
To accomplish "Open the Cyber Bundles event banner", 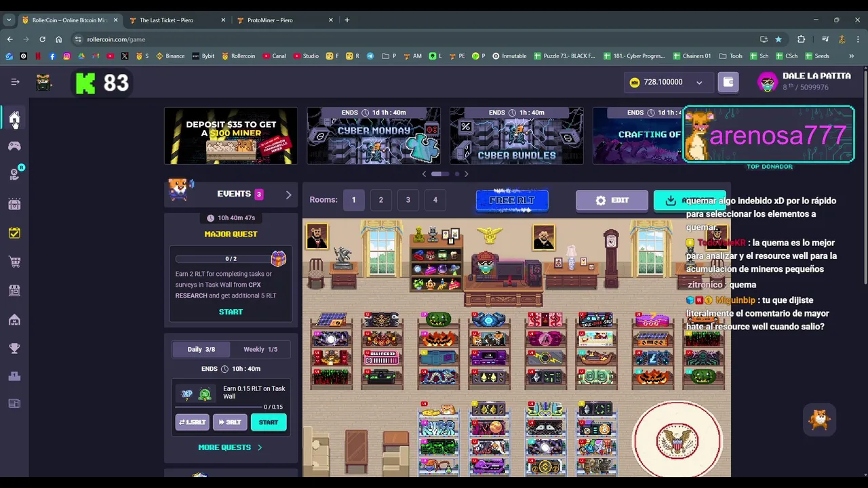I will click(x=517, y=136).
